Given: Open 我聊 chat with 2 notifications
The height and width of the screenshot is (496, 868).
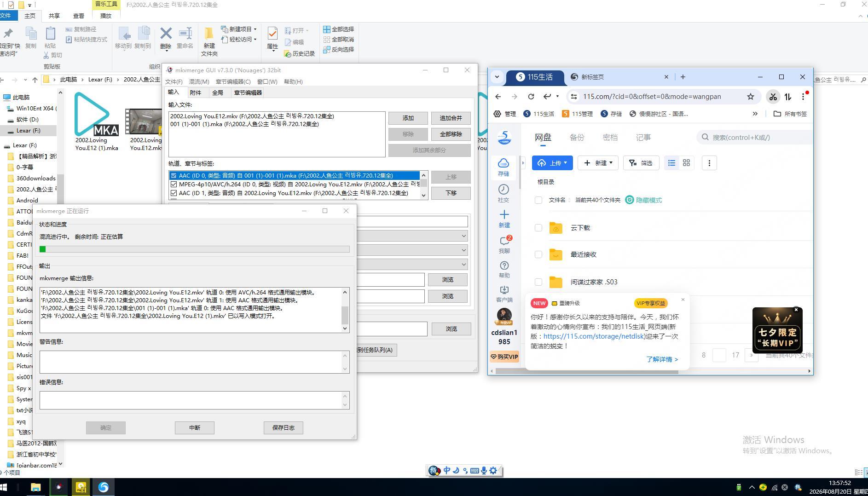Looking at the screenshot, I should pyautogui.click(x=504, y=245).
